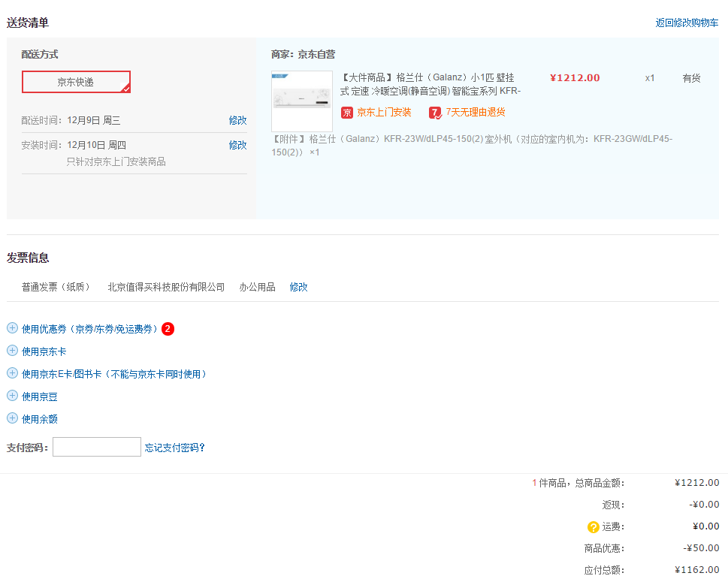
Task: Expand 使用优惠券 plus icon
Action: coord(13,328)
